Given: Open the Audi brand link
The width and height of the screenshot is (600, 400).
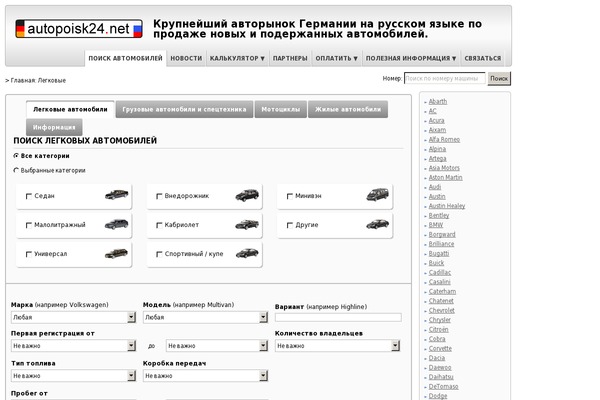Looking at the screenshot, I should (435, 187).
